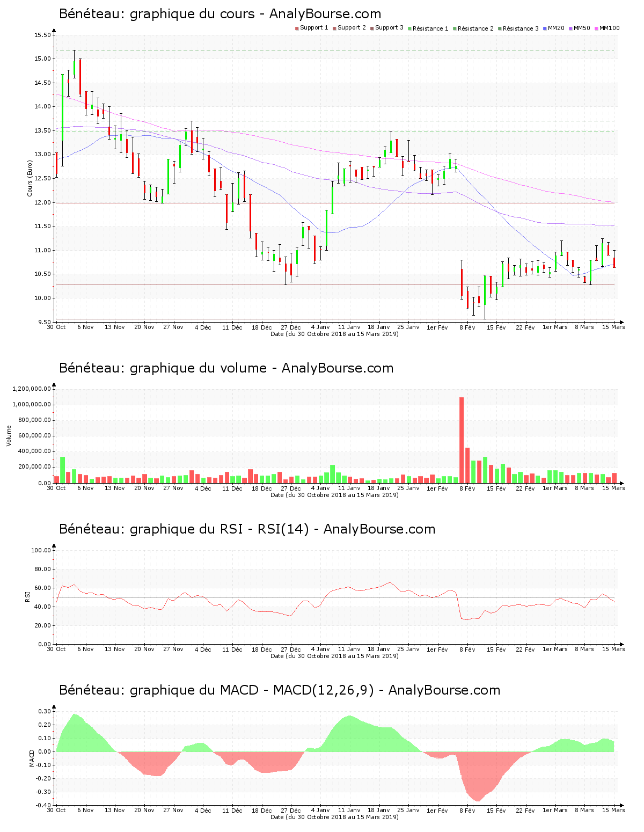Click the 9.50 price axis value

44,322
